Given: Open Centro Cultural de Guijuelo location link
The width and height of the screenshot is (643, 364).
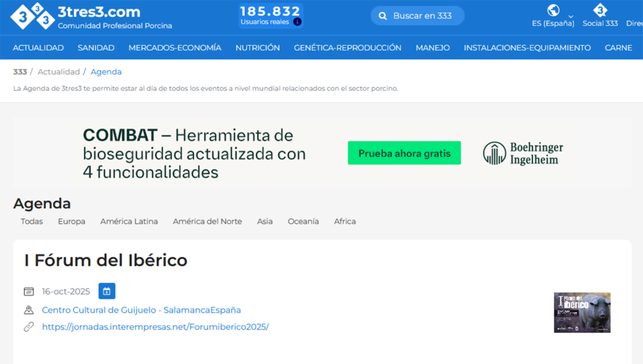Looking at the screenshot, I should (x=141, y=310).
